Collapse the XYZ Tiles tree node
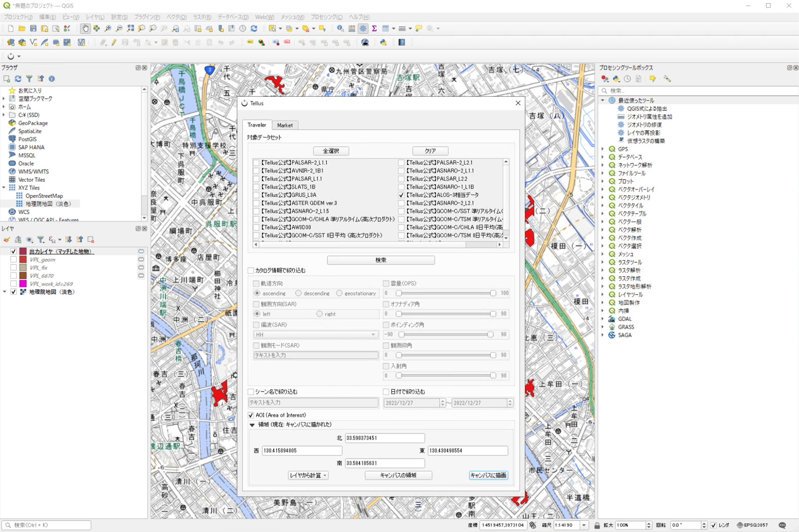The image size is (799, 532). (4, 188)
